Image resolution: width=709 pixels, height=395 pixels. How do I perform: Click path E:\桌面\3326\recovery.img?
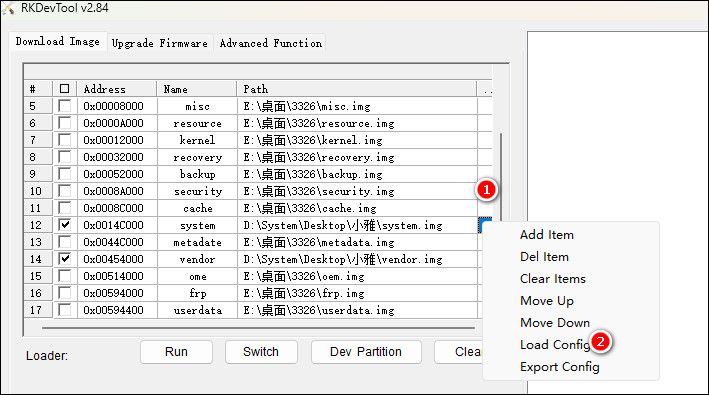(x=319, y=157)
